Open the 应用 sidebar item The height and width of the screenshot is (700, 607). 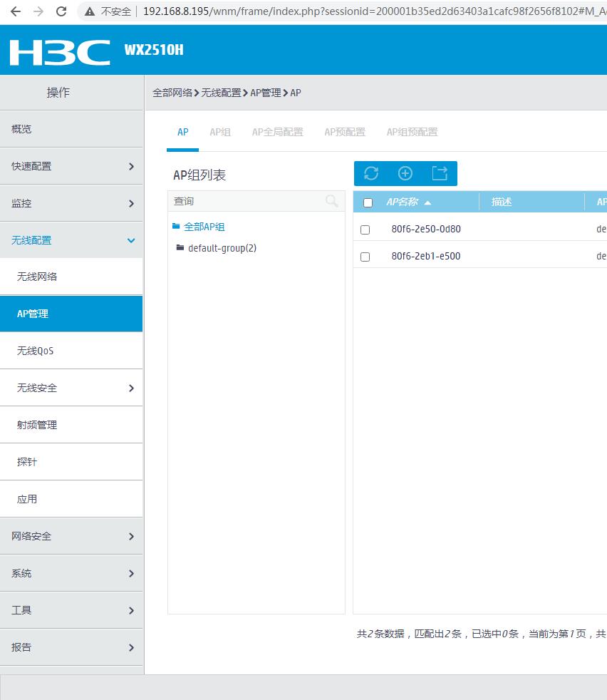coord(71,499)
